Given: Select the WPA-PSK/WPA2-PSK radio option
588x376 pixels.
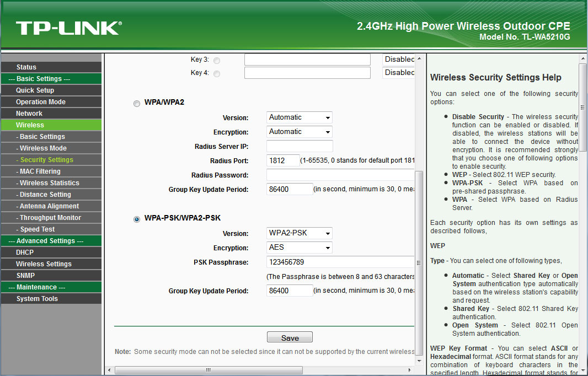Looking at the screenshot, I should [137, 219].
